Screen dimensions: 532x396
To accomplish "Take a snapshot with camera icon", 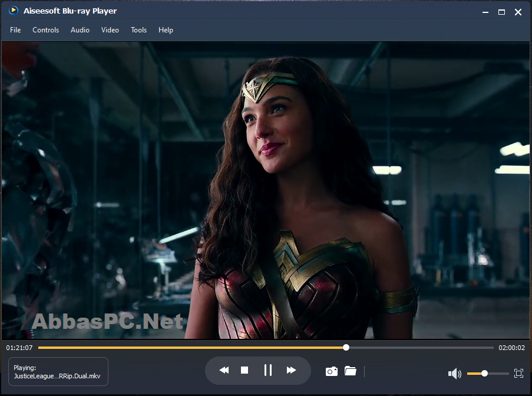I will (x=332, y=372).
